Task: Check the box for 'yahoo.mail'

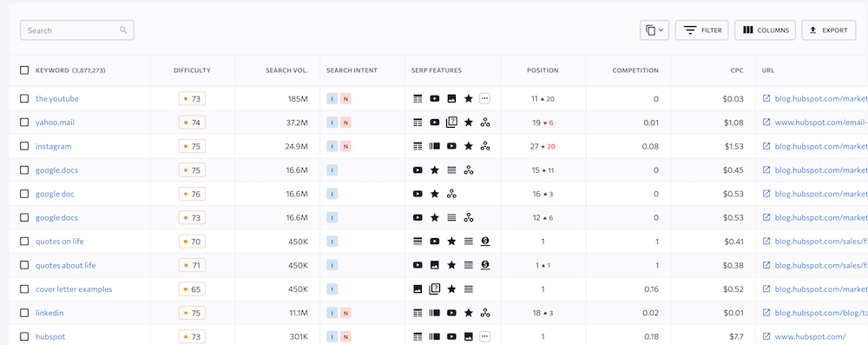Action: point(24,123)
